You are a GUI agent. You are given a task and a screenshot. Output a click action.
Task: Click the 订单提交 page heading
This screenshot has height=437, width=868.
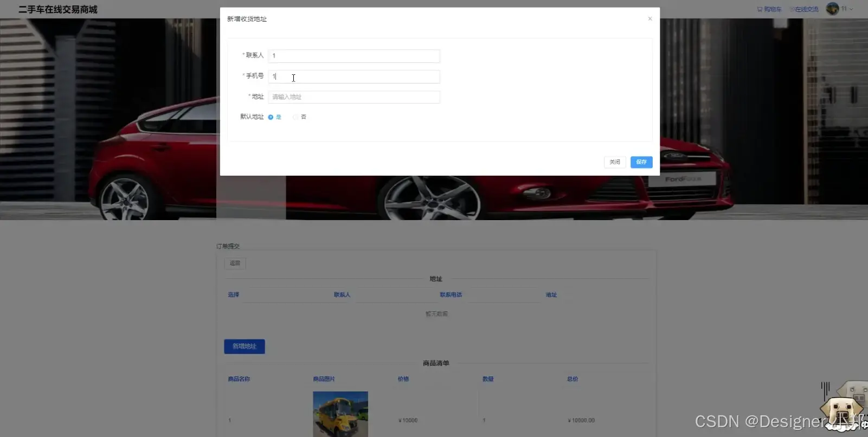[228, 246]
